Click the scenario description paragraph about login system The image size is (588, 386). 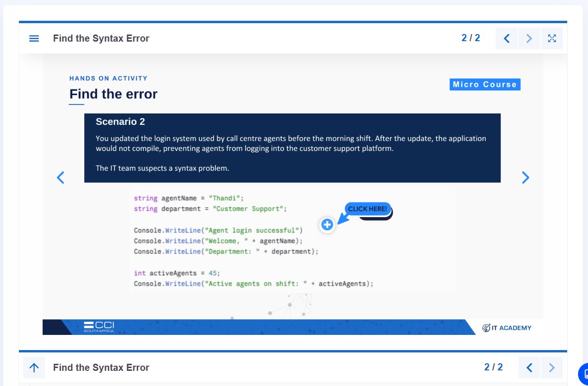(x=291, y=143)
